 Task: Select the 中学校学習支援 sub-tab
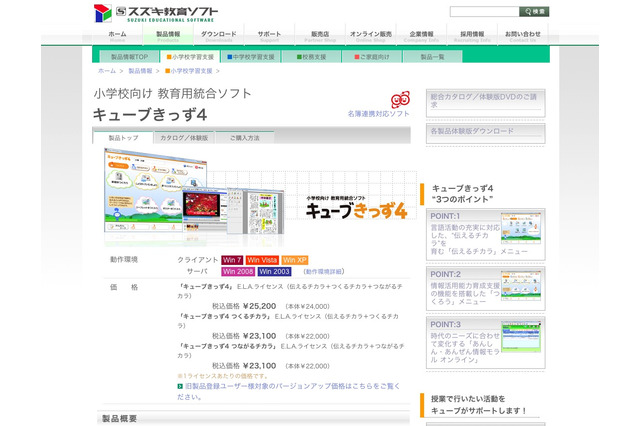click(x=251, y=57)
